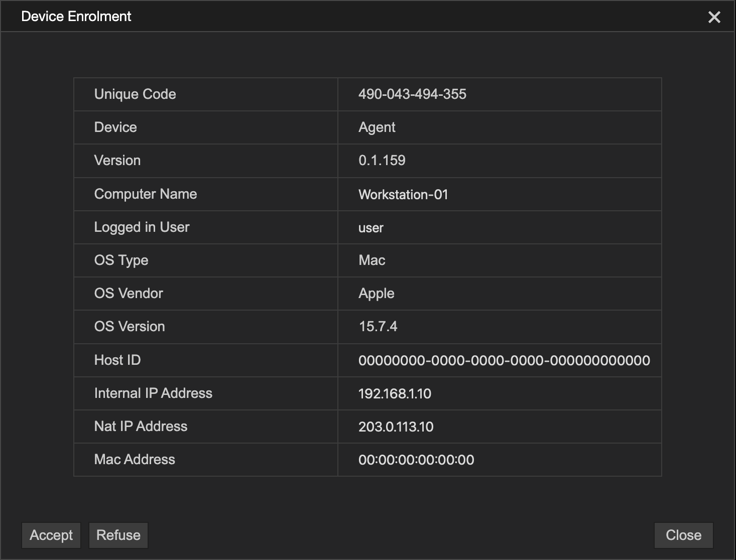Select the Apple vendor value
Screen dimensions: 736x560
pos(377,294)
